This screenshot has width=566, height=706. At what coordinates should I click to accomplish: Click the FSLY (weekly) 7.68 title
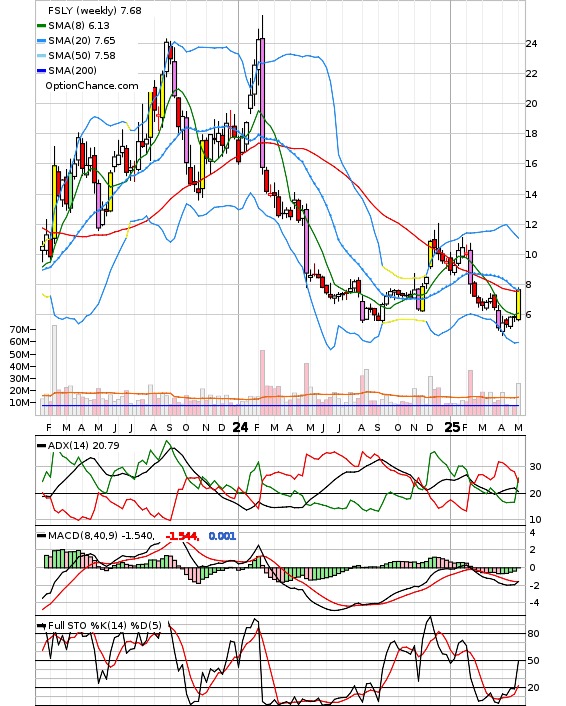pyautogui.click(x=95, y=10)
